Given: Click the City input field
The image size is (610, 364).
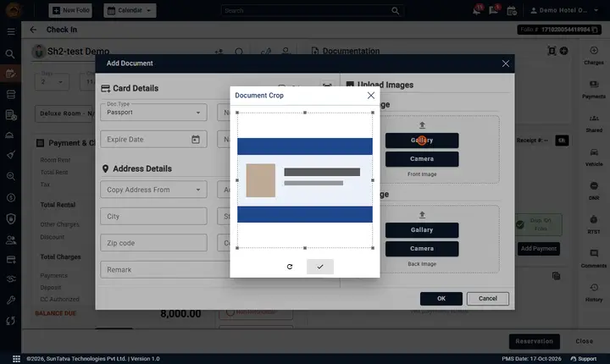Looking at the screenshot, I should pyautogui.click(x=153, y=216).
